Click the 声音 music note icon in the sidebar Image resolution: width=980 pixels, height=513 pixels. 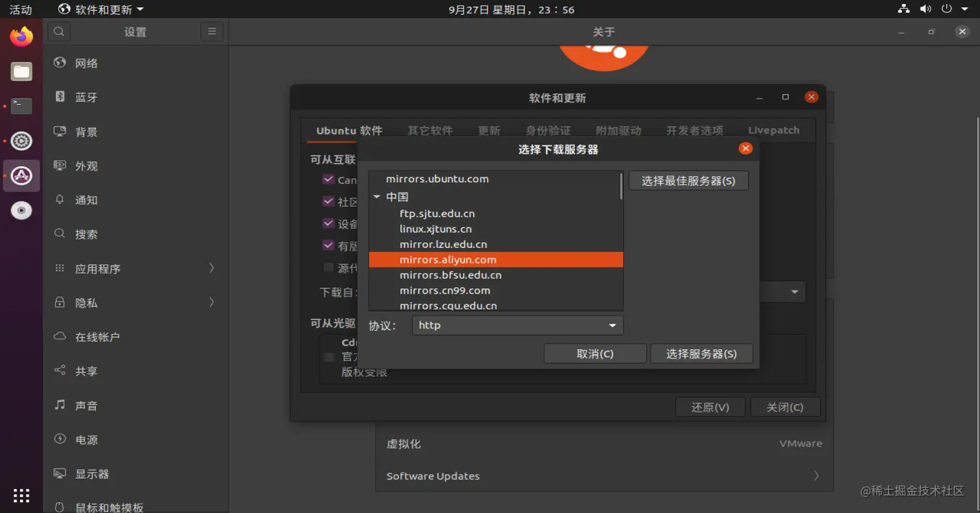tap(60, 405)
